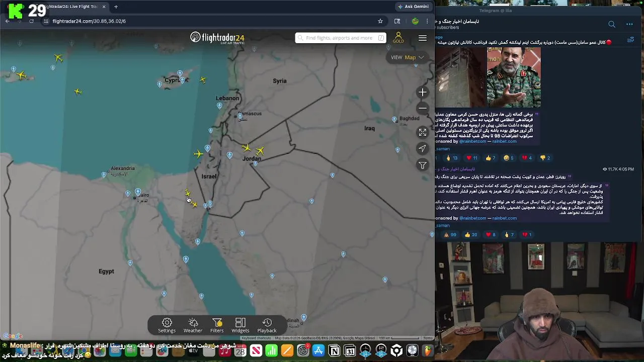Screen dimensions: 644x362
Task: Center map on my location arrow
Action: point(423,148)
